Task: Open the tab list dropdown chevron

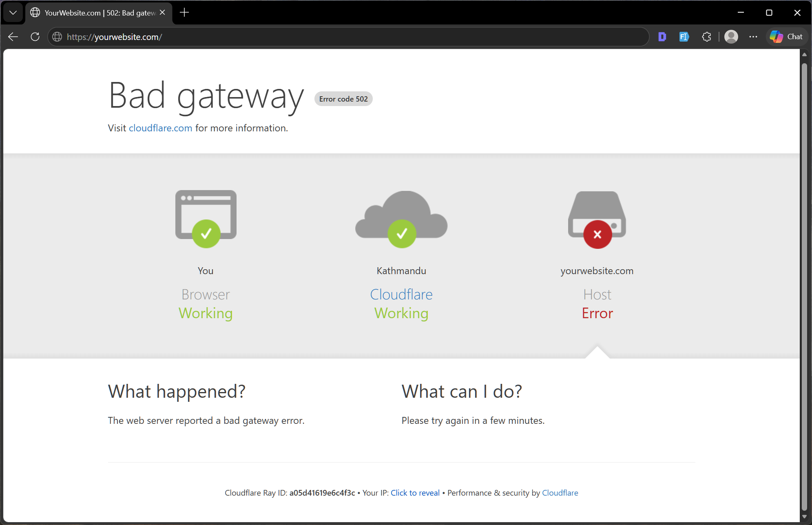Action: [x=13, y=13]
